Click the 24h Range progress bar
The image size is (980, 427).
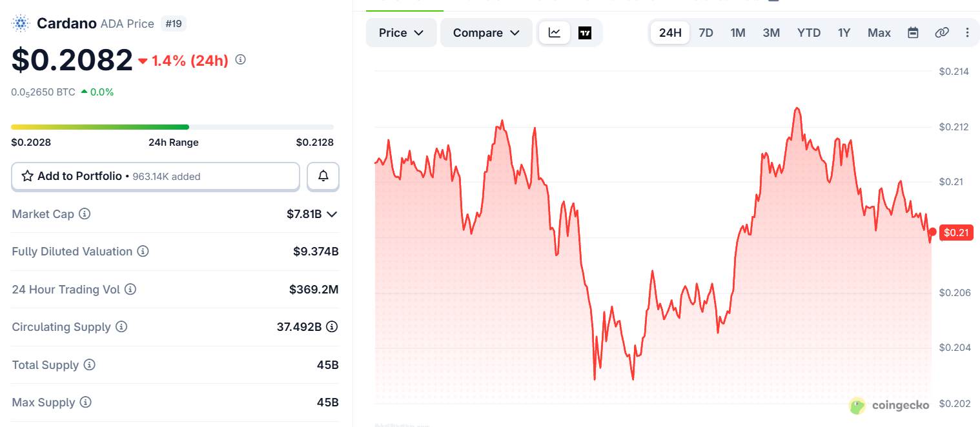pos(172,127)
